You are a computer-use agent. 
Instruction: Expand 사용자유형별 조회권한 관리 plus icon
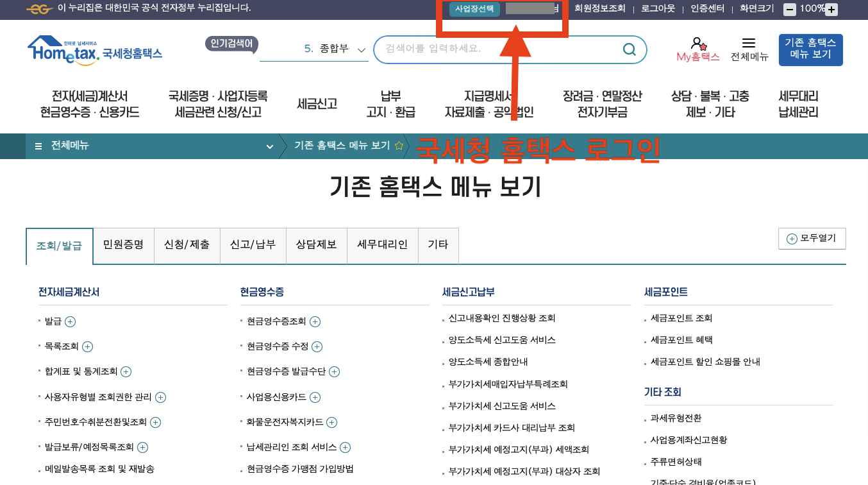[160, 397]
